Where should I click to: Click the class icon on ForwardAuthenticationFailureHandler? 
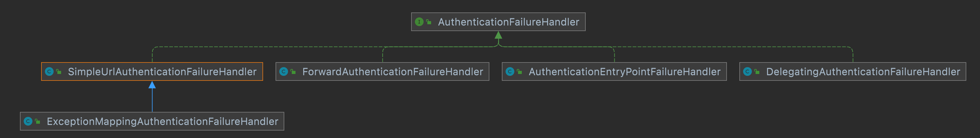[283, 72]
